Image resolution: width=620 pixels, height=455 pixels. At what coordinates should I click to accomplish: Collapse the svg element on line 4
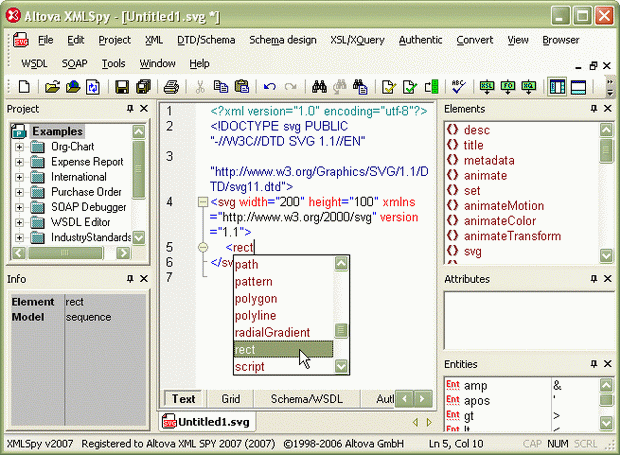[x=201, y=202]
